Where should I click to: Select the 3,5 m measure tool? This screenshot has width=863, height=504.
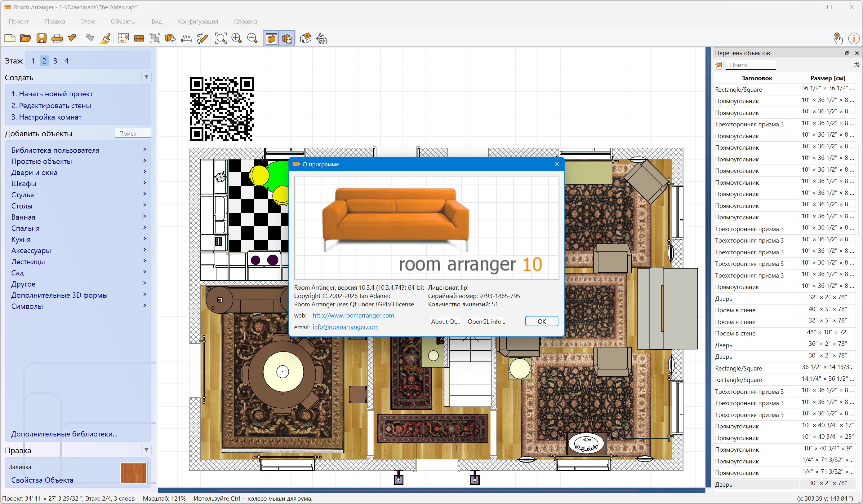point(187,38)
